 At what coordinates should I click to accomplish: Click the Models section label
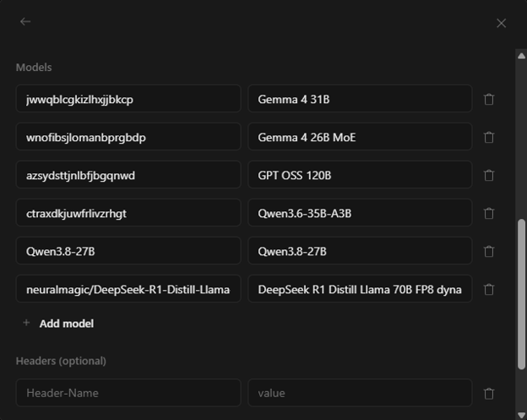[34, 68]
